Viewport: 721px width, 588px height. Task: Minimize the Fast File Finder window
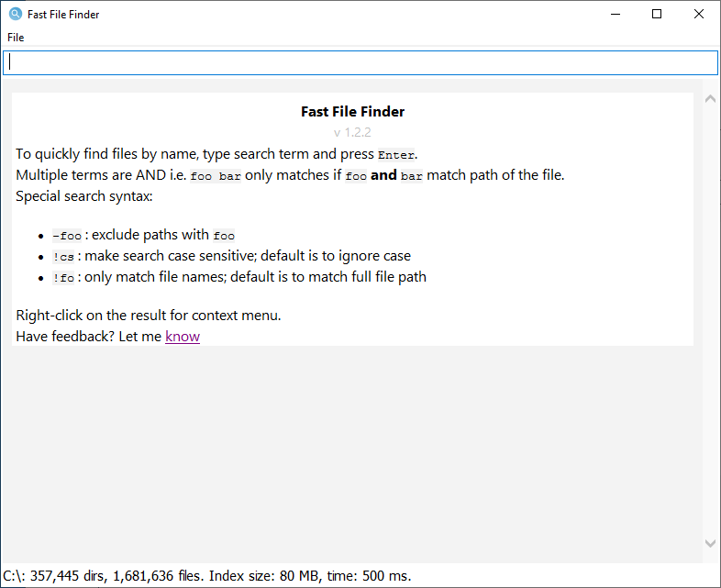(x=614, y=15)
